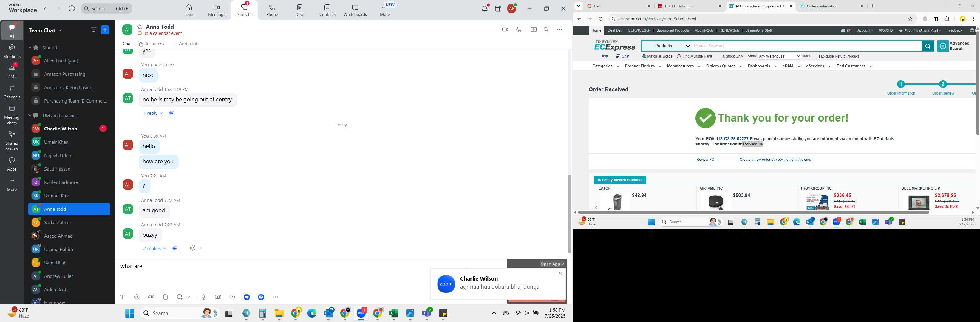Click the ECExpress search magnifier button
The image size is (980, 322).
pyautogui.click(x=928, y=46)
